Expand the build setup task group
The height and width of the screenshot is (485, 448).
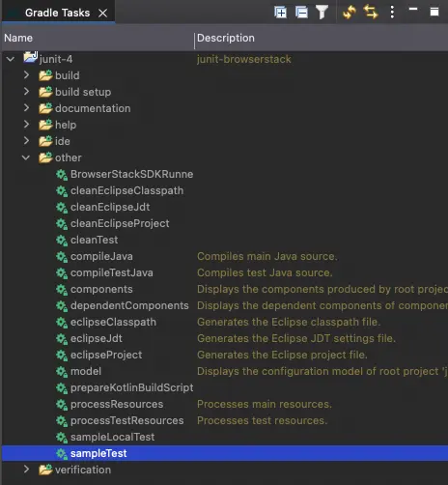[26, 92]
